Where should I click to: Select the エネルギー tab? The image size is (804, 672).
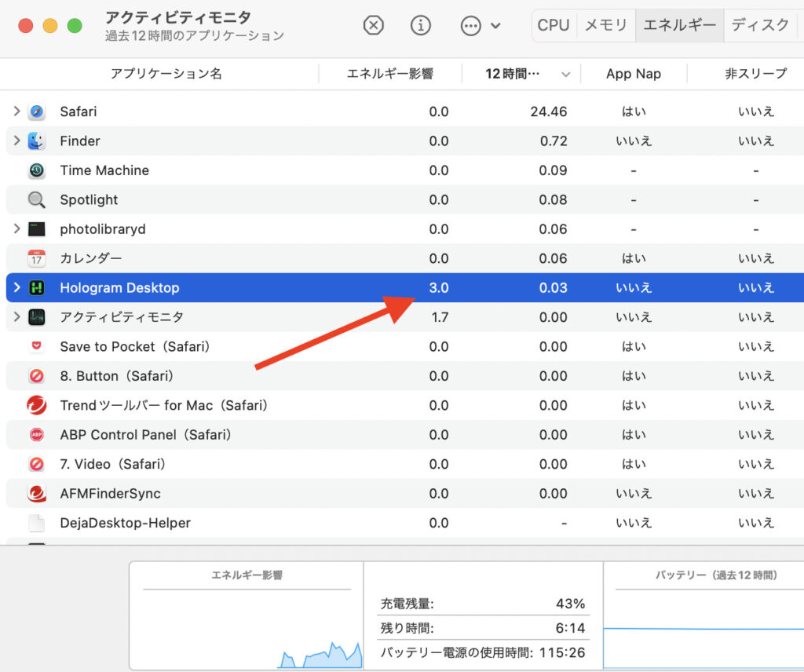pos(679,25)
